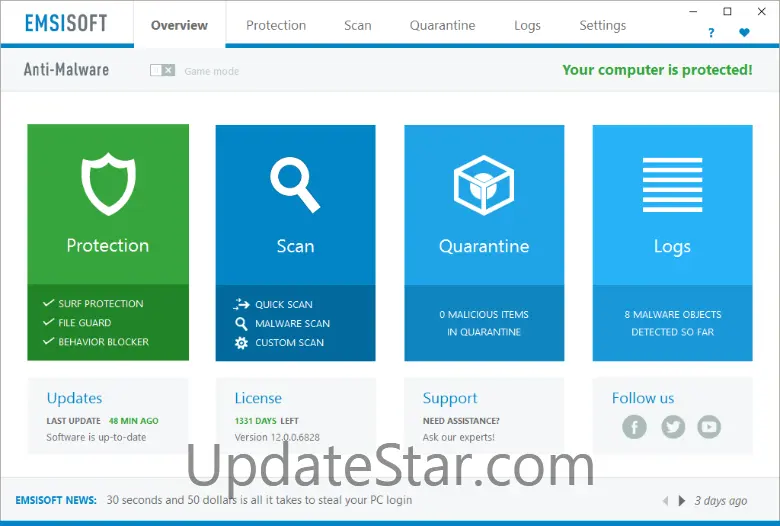Click the 'Scan' tile title
This screenshot has width=780, height=526.
click(x=295, y=246)
